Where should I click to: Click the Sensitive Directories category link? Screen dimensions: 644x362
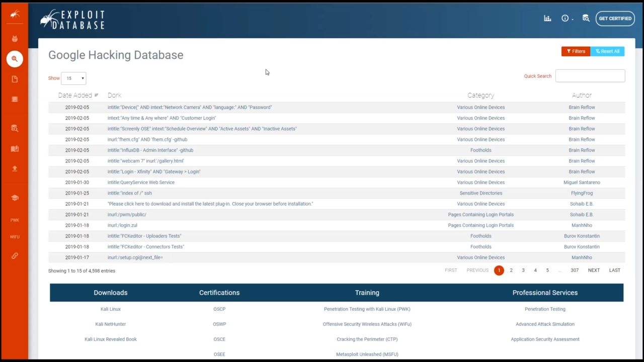(x=480, y=193)
